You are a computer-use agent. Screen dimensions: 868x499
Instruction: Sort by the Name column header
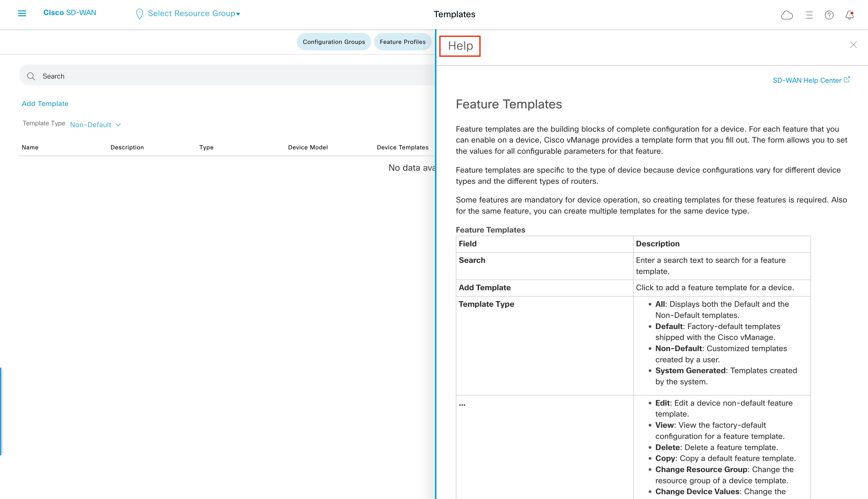point(30,147)
